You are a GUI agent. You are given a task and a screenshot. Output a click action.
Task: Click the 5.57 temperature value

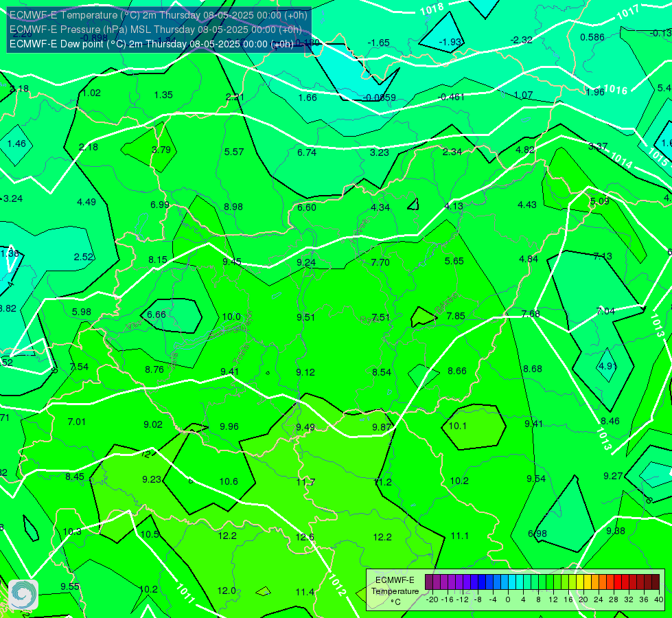coord(234,152)
